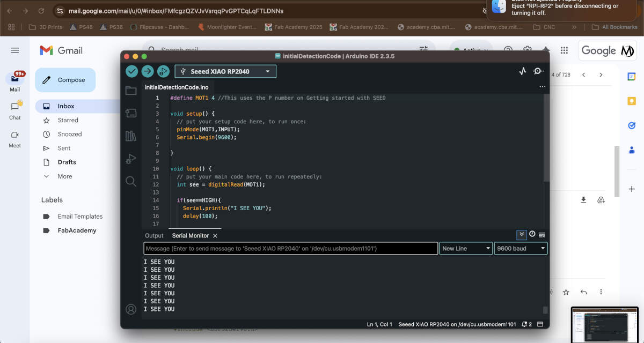Viewport: 644px width, 343px height.
Task: Open the Gmail main menu hamburger
Action: coord(15,50)
